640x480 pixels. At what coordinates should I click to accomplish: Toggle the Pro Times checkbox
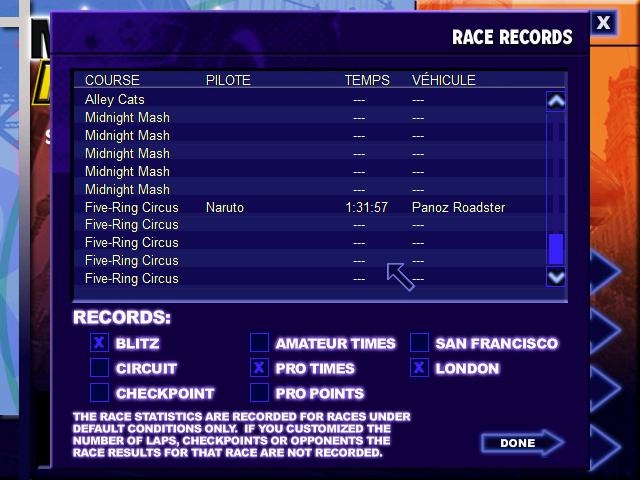coord(259,368)
